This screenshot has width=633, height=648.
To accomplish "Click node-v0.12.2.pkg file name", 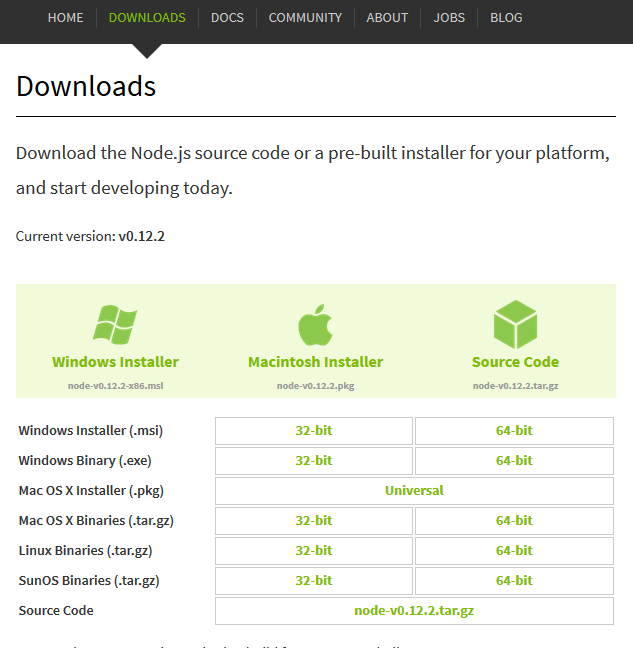I will tap(316, 386).
